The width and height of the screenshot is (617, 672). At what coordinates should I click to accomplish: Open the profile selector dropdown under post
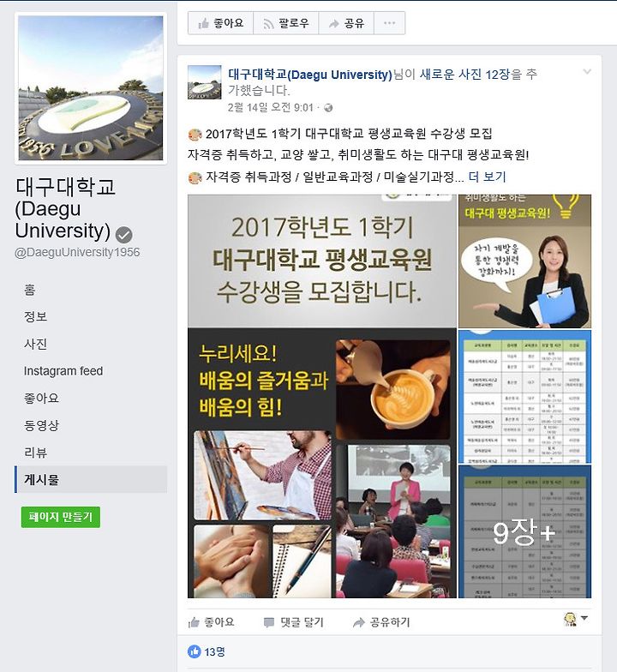tap(576, 619)
